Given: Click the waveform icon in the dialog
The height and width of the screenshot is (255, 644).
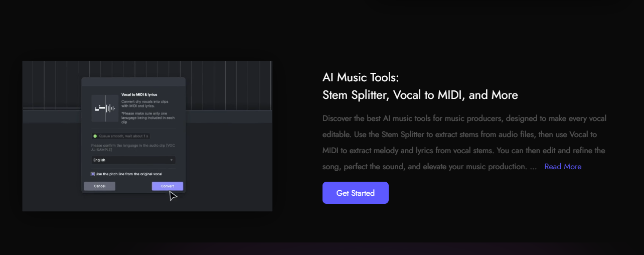Looking at the screenshot, I should tap(105, 108).
